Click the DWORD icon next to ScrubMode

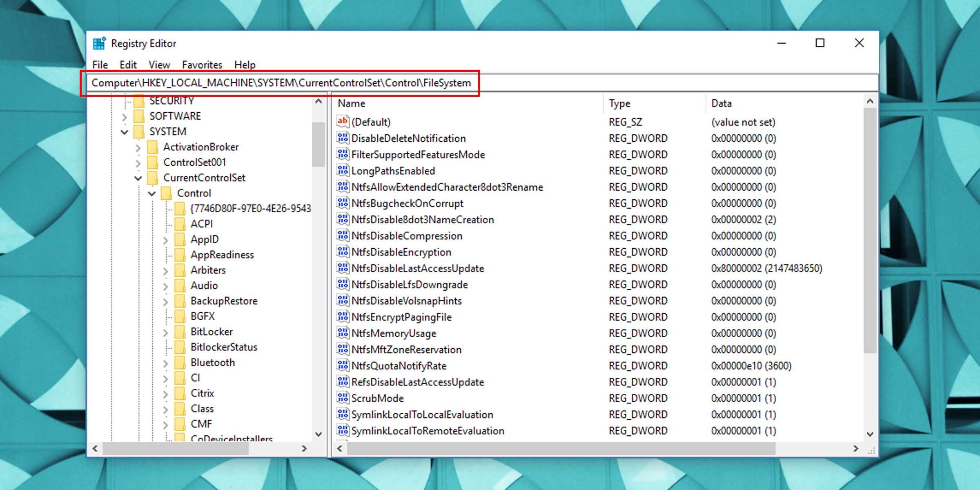tap(342, 398)
